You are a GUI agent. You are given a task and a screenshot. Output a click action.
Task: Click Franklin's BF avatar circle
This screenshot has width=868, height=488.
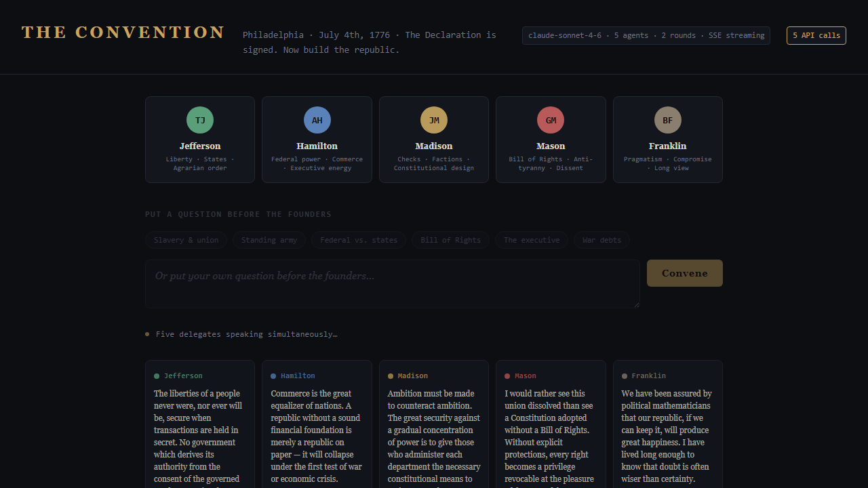(x=668, y=120)
